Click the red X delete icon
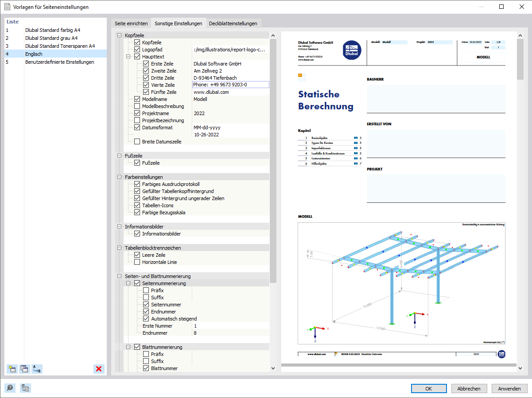This screenshot has height=398, width=532. (x=99, y=368)
